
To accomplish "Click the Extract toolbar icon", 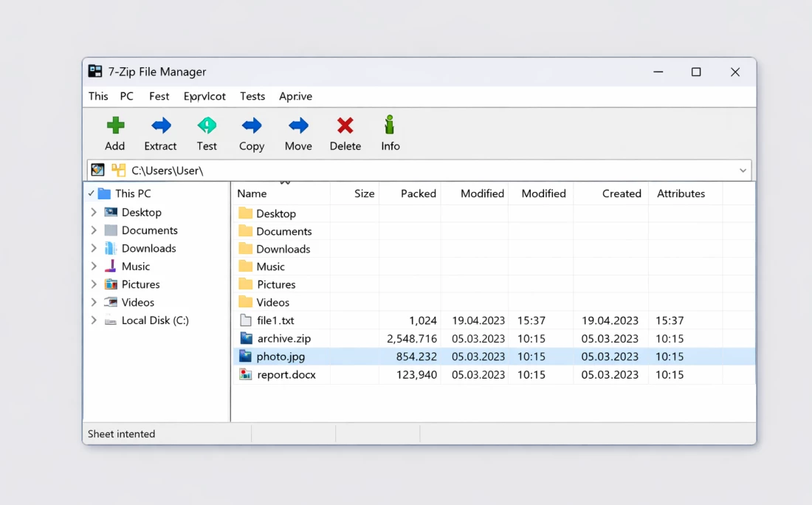I will (161, 126).
